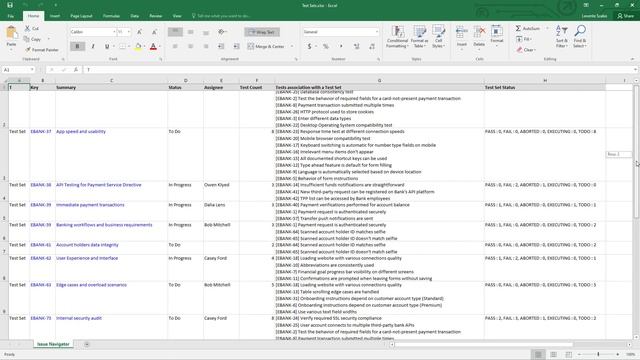Viewport: 640px width, 360px height.
Task: Increase font size with the large A icon
Action: point(140,32)
